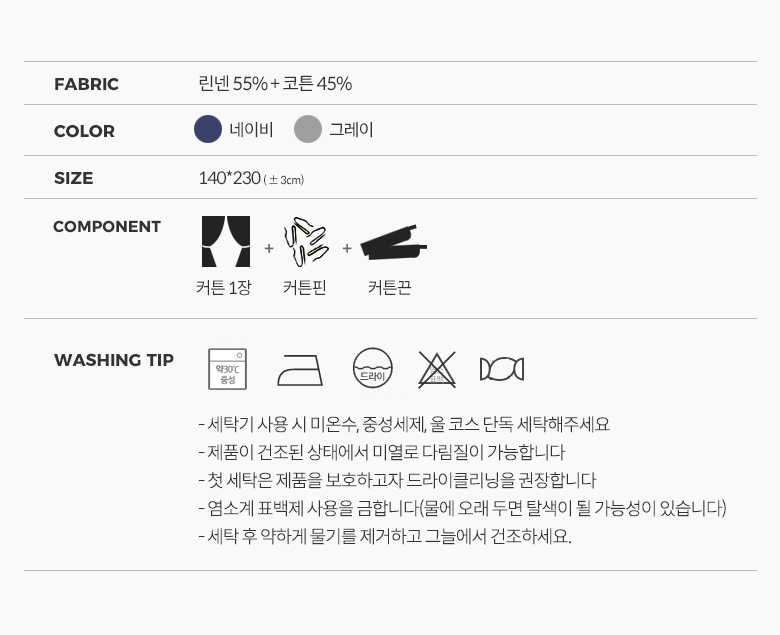This screenshot has width=780, height=635.
Task: Click the 그레이 color label
Action: (x=351, y=130)
